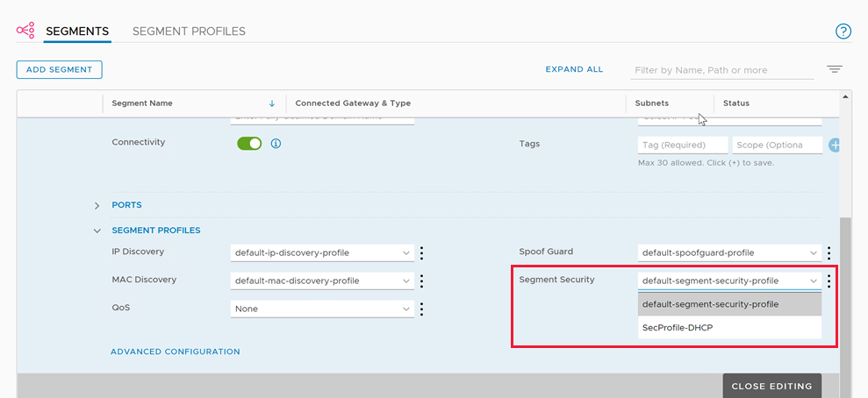Switch to the SEGMENT PROFILES tab
868x398 pixels.
coord(189,32)
